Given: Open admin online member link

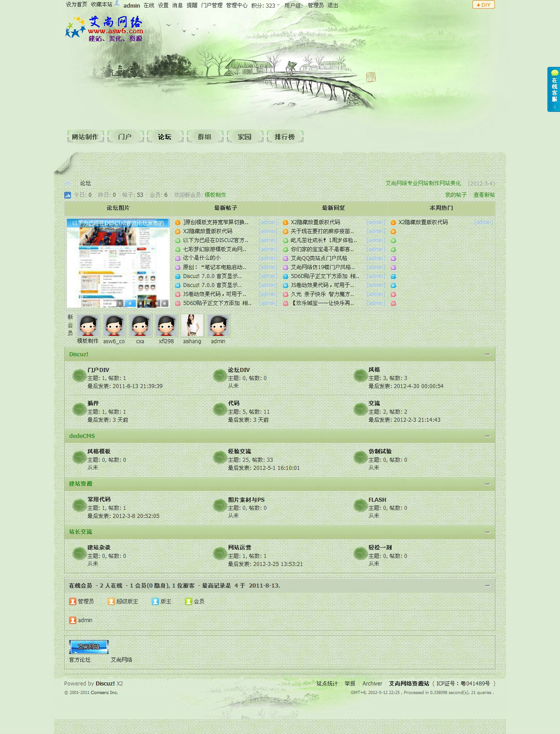Looking at the screenshot, I should (85, 620).
